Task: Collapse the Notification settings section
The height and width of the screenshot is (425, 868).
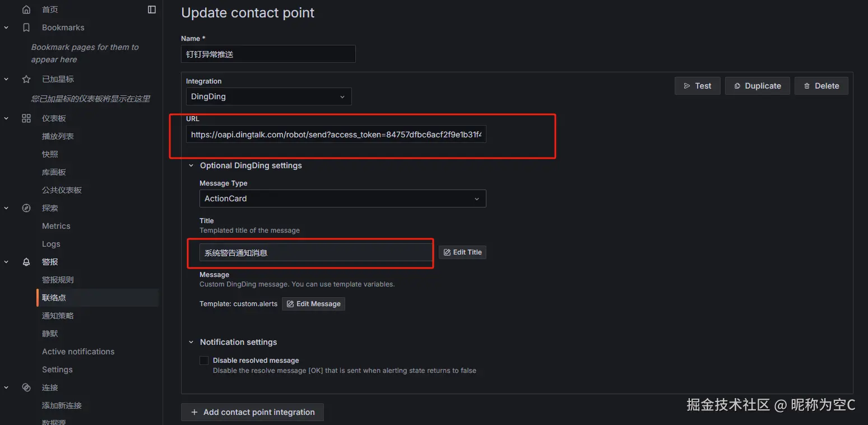Action: click(191, 342)
